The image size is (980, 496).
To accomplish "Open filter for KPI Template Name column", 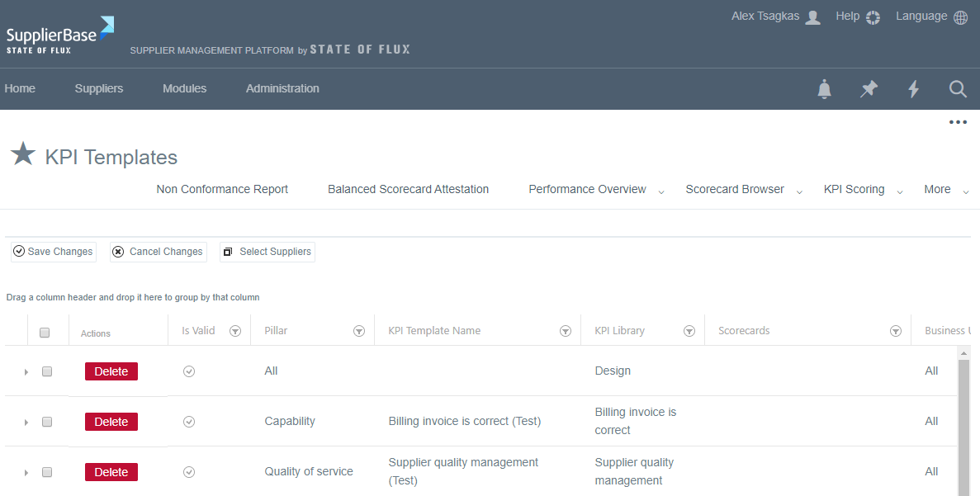I will click(x=566, y=331).
